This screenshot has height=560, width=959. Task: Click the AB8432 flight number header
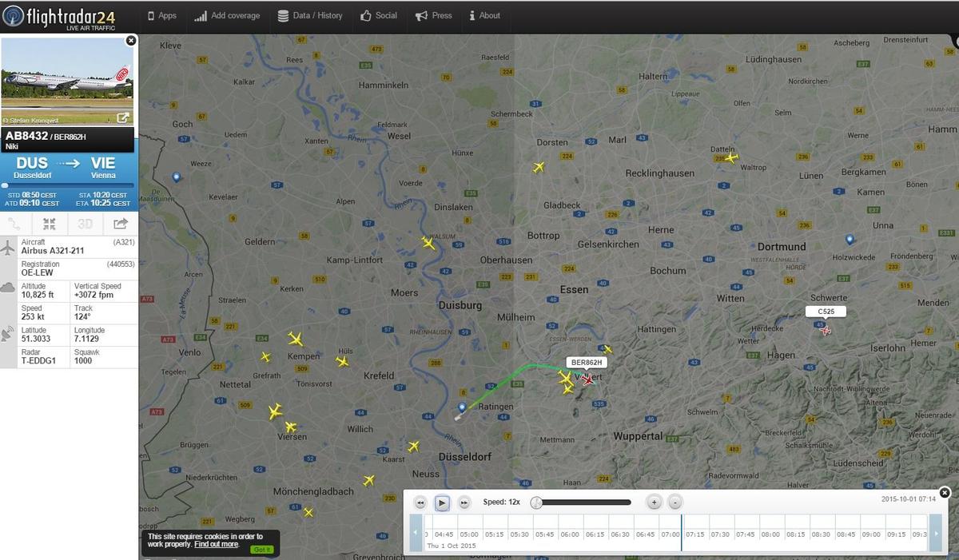(26, 136)
